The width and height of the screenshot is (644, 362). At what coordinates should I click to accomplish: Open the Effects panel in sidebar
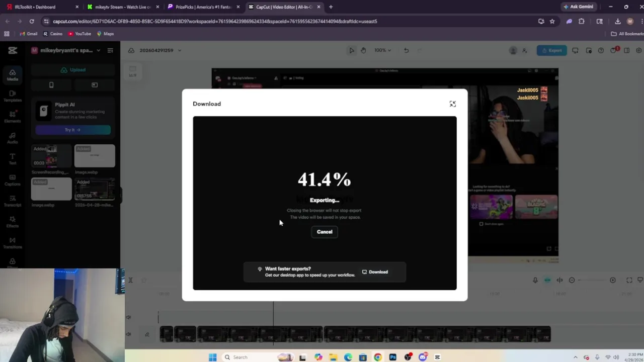(13, 222)
